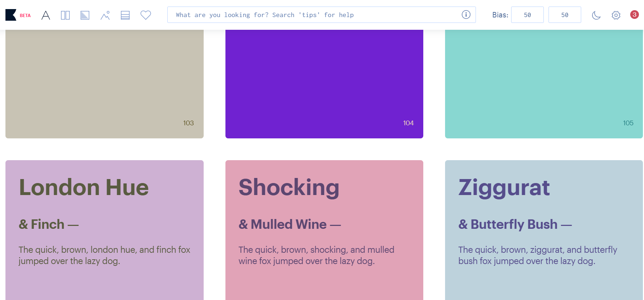Open favorites with the heart icon
644x300 pixels.
146,15
